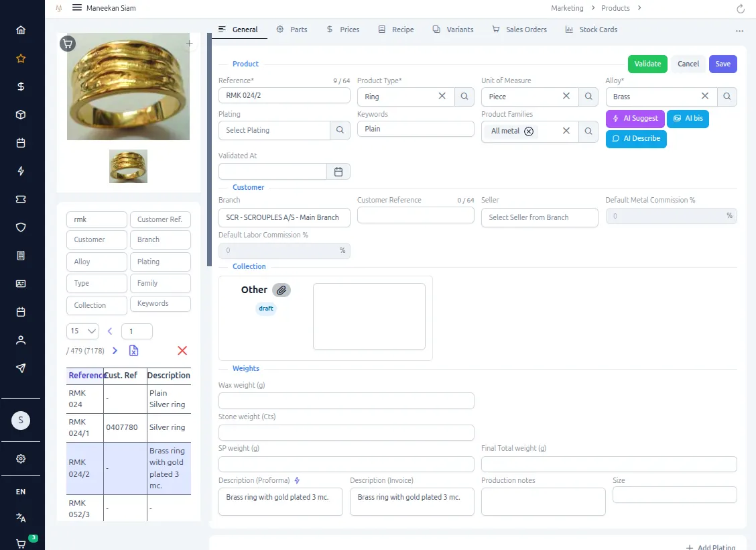Screen dimensions: 756x550
Task: Click the Marketing breadcrumb link
Action: (x=567, y=8)
